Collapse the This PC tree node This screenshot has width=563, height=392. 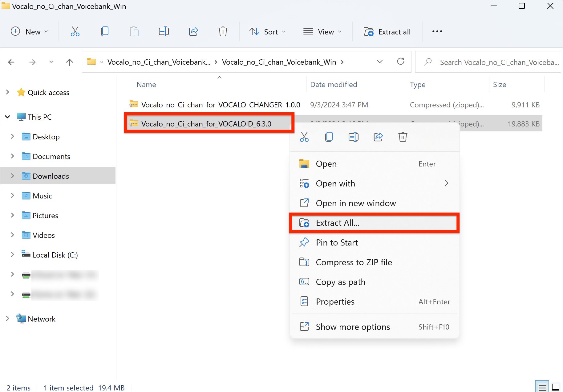point(8,117)
